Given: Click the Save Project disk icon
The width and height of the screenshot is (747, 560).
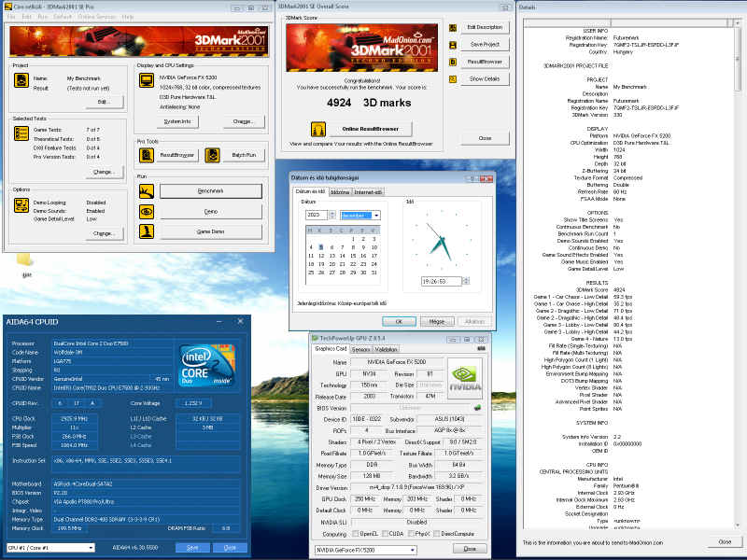Looking at the screenshot, I should tap(453, 45).
